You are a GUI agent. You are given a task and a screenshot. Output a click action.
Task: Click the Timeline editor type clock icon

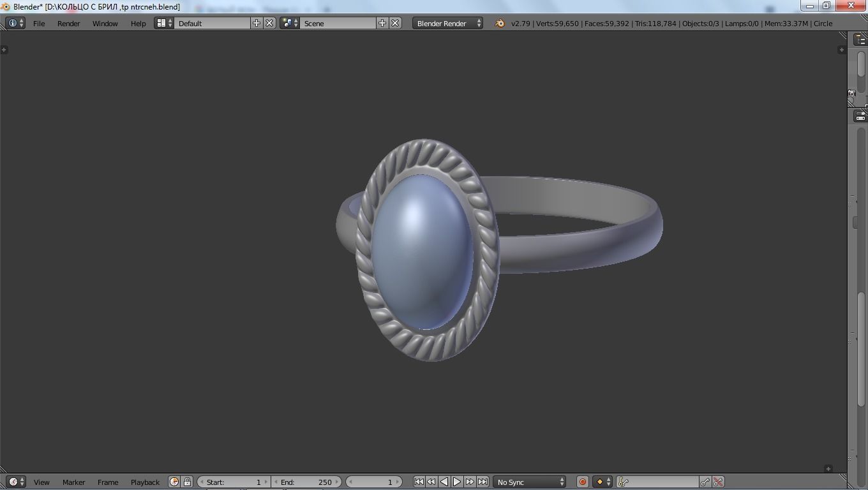point(15,482)
